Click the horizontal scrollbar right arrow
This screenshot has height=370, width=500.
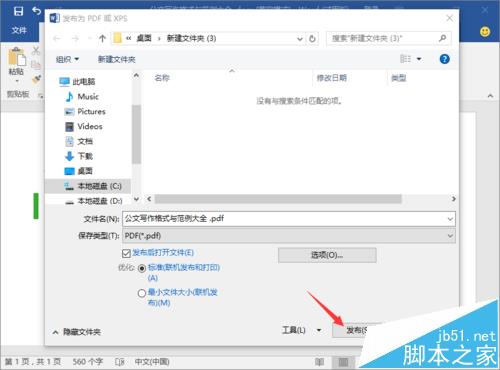pyautogui.click(x=453, y=199)
